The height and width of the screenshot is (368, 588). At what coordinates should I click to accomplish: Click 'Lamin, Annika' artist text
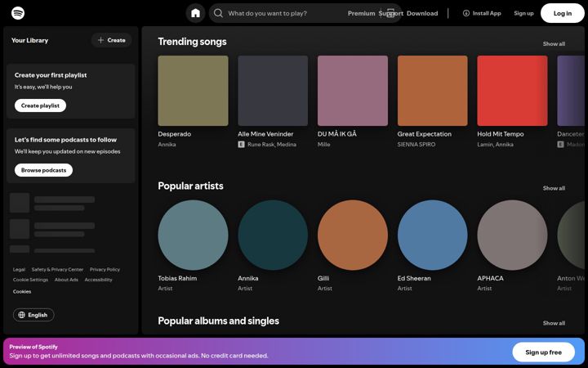(x=496, y=144)
